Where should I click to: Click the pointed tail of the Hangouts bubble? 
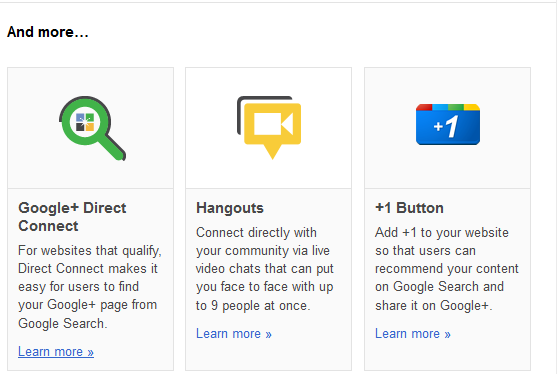273,152
